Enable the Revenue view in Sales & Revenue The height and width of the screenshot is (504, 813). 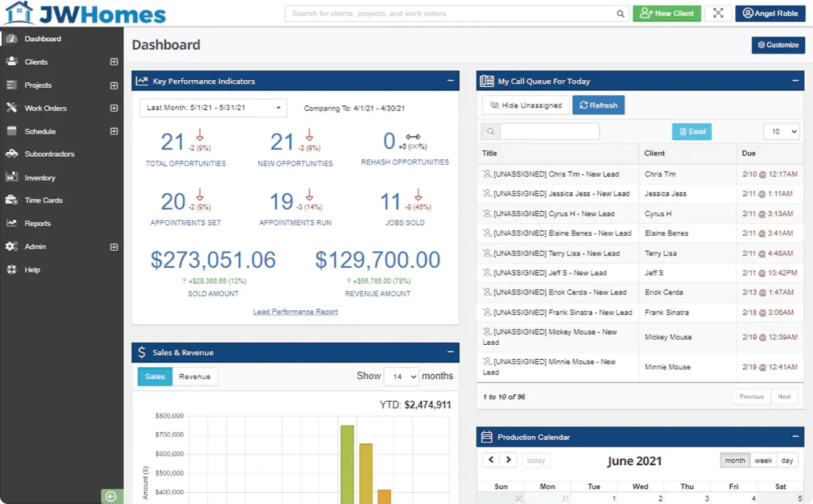(194, 377)
